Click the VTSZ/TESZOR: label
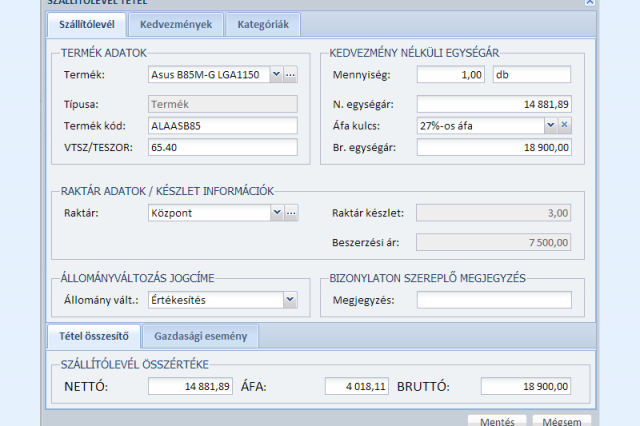This screenshot has width=640, height=426. (98, 148)
